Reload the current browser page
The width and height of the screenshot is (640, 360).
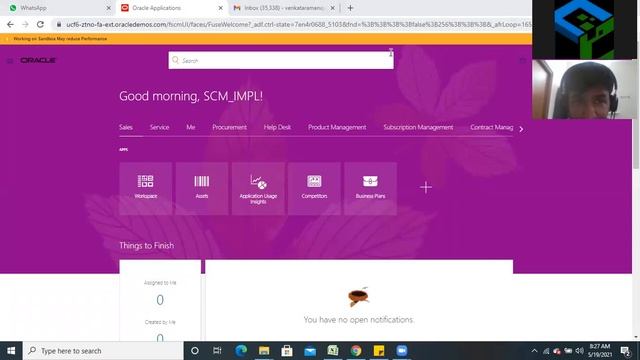pos(40,24)
